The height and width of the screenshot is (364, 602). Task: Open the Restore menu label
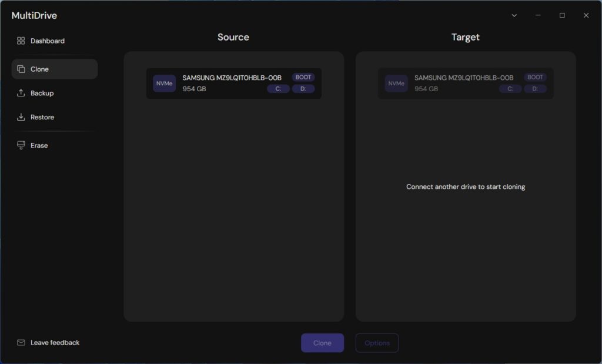point(42,118)
